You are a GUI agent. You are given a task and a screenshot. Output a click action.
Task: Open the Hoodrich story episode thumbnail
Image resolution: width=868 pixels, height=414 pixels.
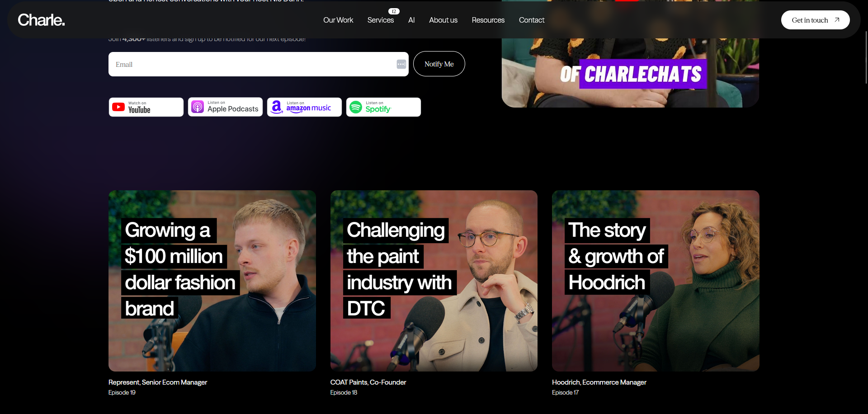(x=656, y=281)
